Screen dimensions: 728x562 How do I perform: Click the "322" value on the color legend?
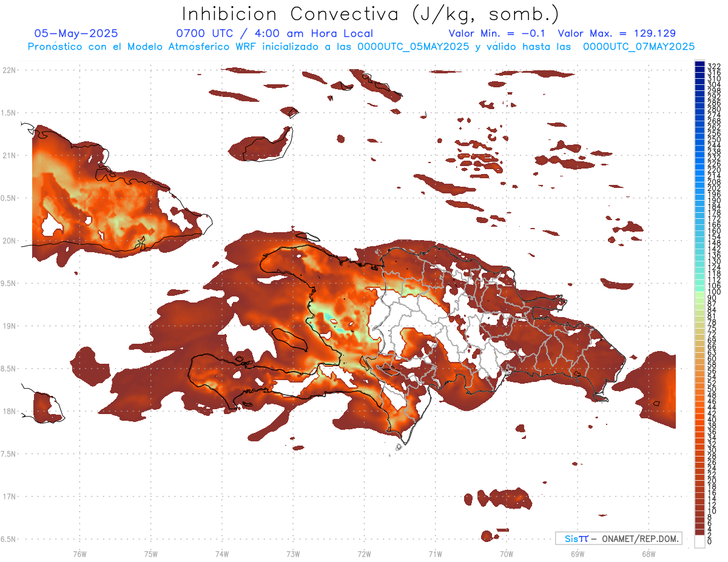coord(713,66)
